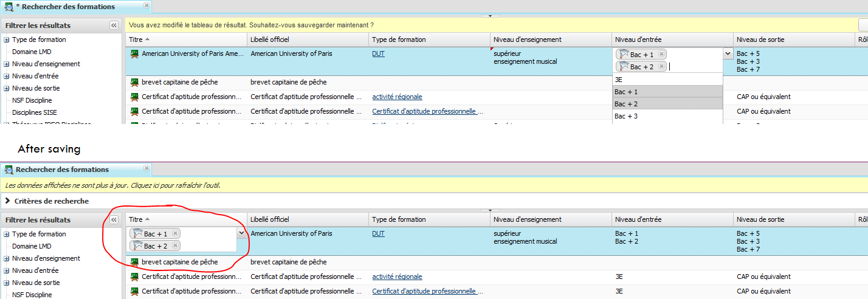
Task: Click into the Niveau d'entrée tag input field
Action: pos(693,67)
